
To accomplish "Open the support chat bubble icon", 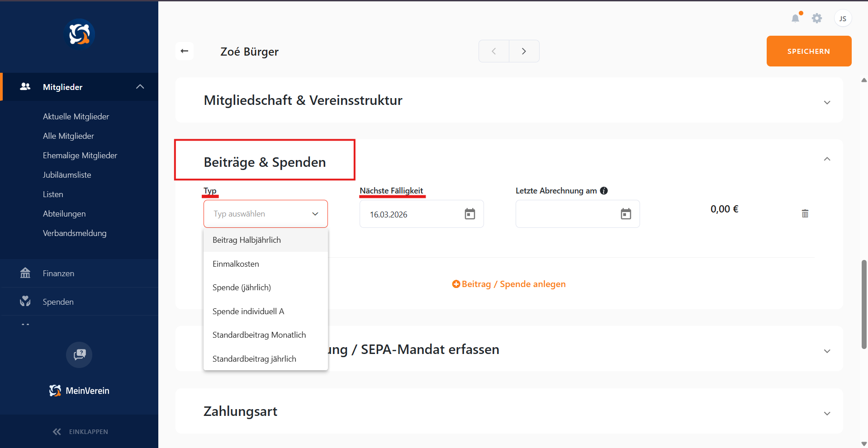I will 79,354.
